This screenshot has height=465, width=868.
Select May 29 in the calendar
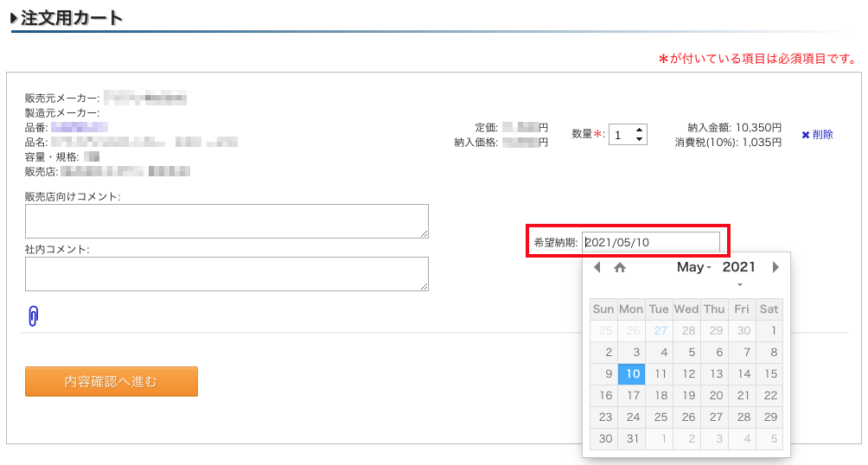click(x=769, y=417)
